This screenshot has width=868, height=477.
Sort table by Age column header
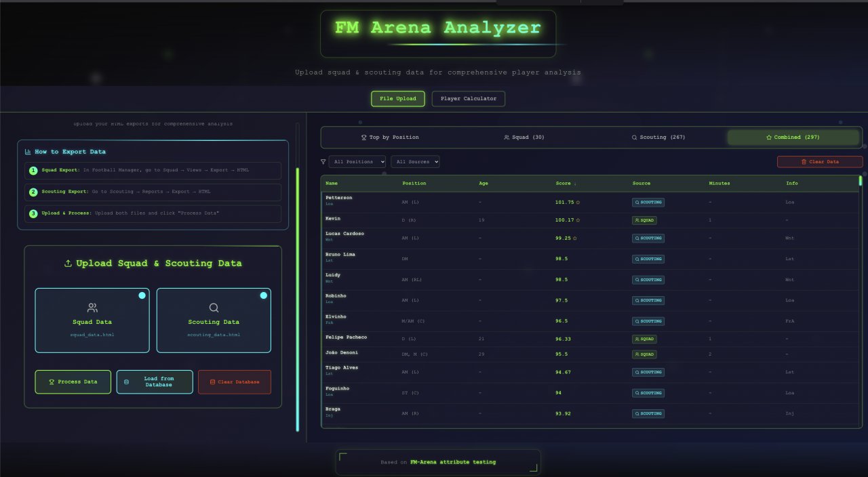483,183
